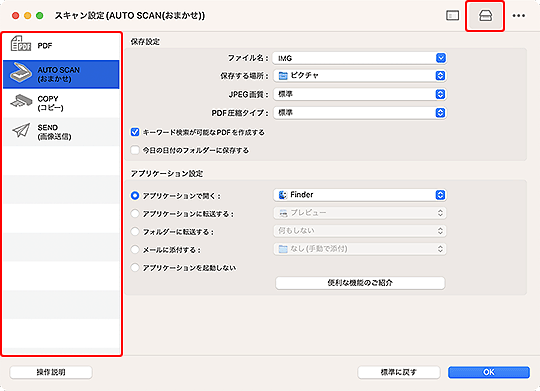This screenshot has width=540, height=391.
Task: Click 便利な機能のご紹介 button
Action: click(360, 283)
